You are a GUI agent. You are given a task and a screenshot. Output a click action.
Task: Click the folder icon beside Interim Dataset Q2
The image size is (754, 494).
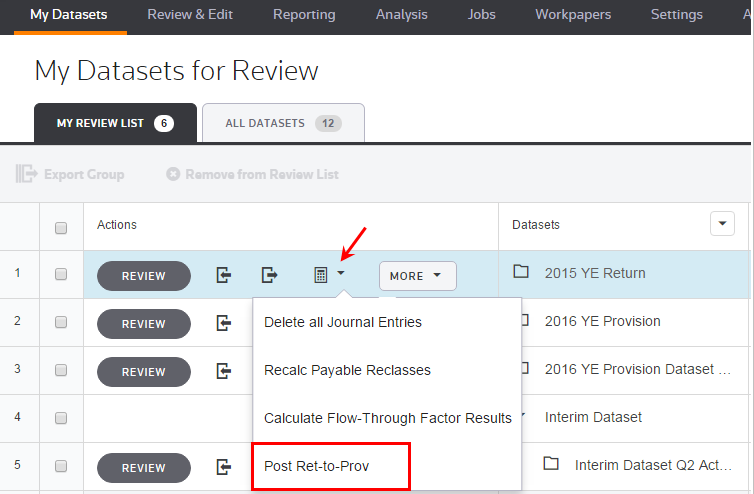coord(549,464)
